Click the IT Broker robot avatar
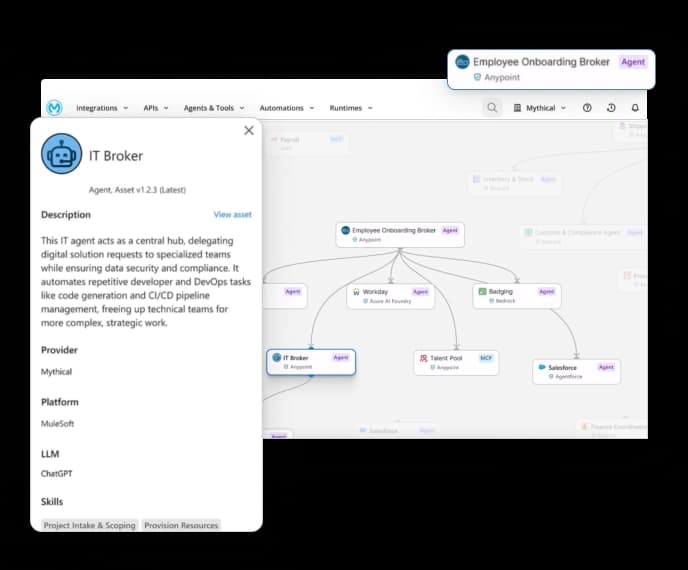Screen dimensions: 688x570 pyautogui.click(x=61, y=154)
